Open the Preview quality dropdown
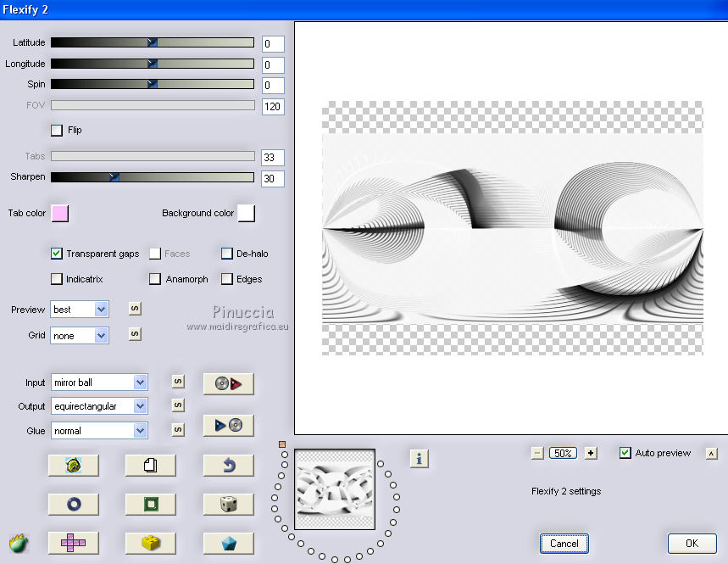The height and width of the screenshot is (564, 728). click(x=80, y=310)
